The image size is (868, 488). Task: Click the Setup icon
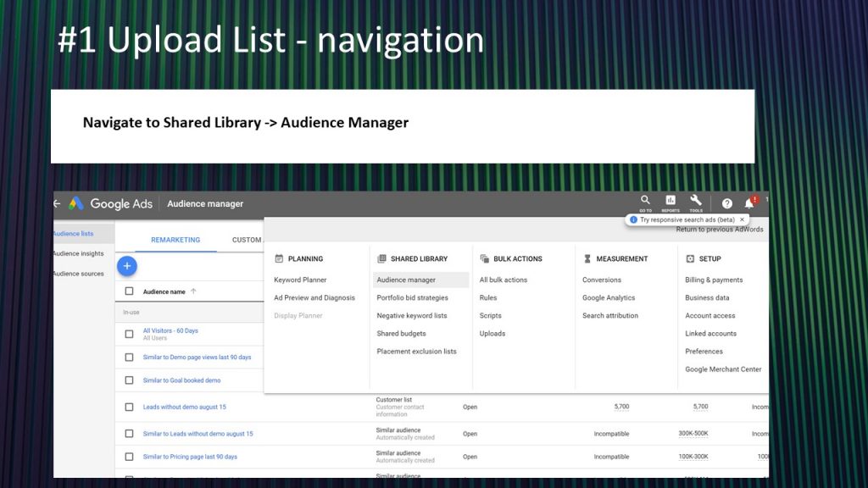coord(690,258)
